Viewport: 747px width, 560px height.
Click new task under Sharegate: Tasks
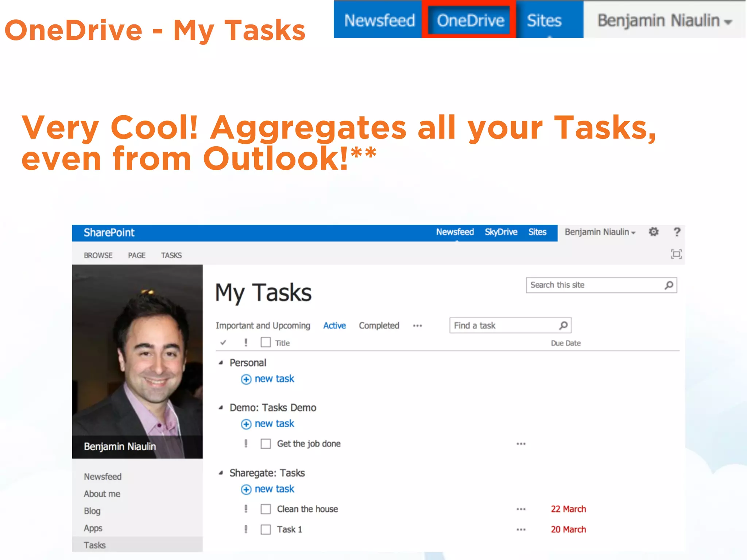(x=274, y=489)
